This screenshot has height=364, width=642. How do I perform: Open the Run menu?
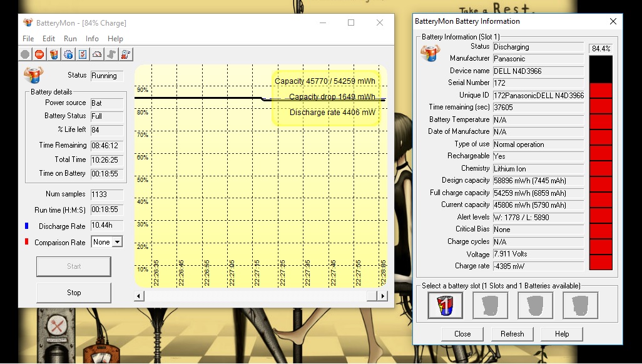71,39
